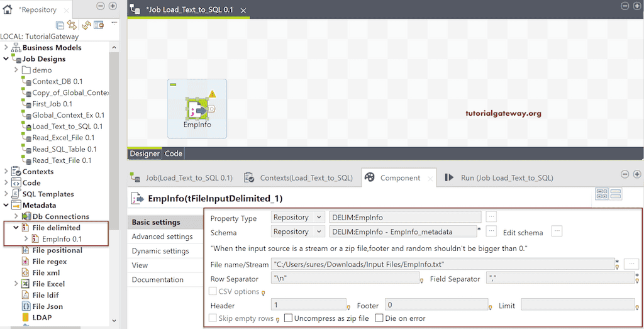
Task: Click the Property Type browse button
Action: (x=491, y=217)
